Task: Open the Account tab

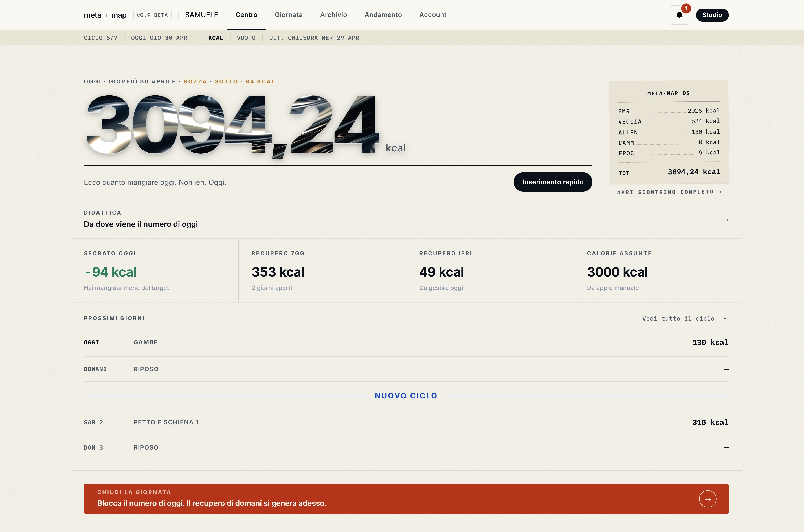Action: [433, 15]
